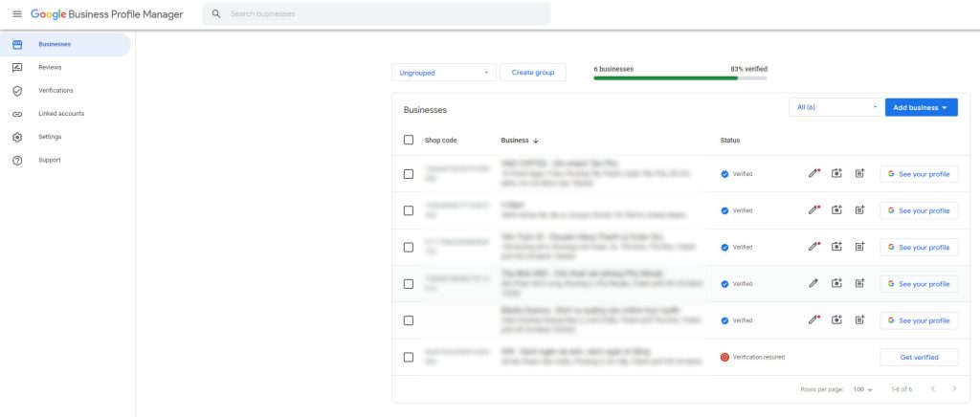Go to the previous page arrow
Screen dimensions: 980x417
932,389
